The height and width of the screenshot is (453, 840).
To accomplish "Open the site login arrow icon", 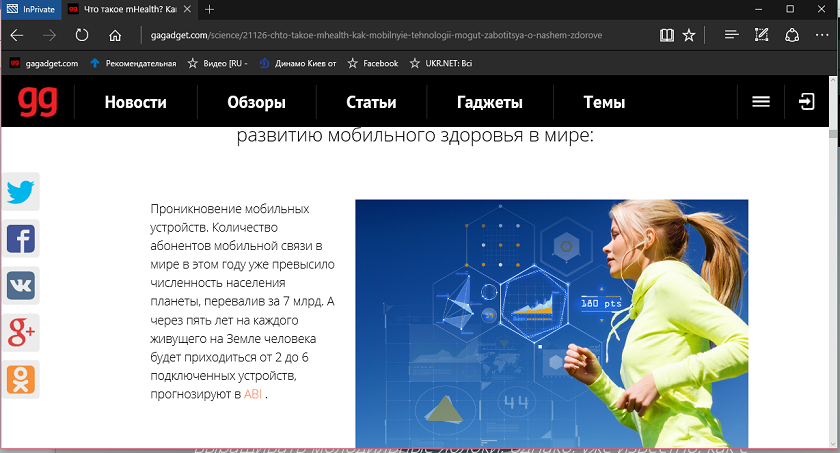I will tap(807, 101).
